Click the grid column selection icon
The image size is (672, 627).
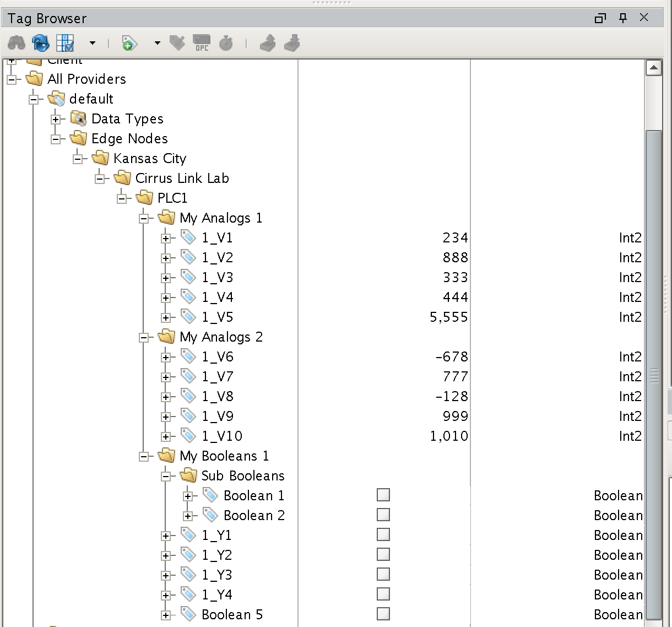pos(65,42)
